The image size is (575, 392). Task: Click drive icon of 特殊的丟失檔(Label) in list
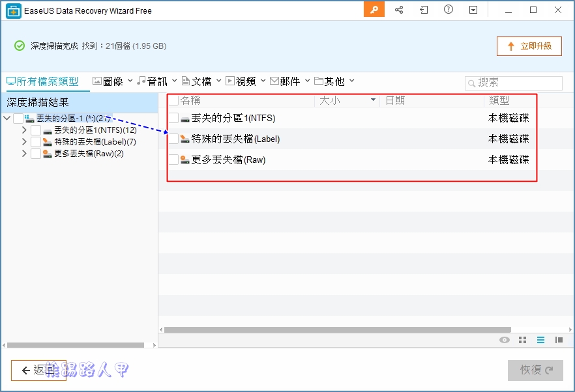click(185, 139)
